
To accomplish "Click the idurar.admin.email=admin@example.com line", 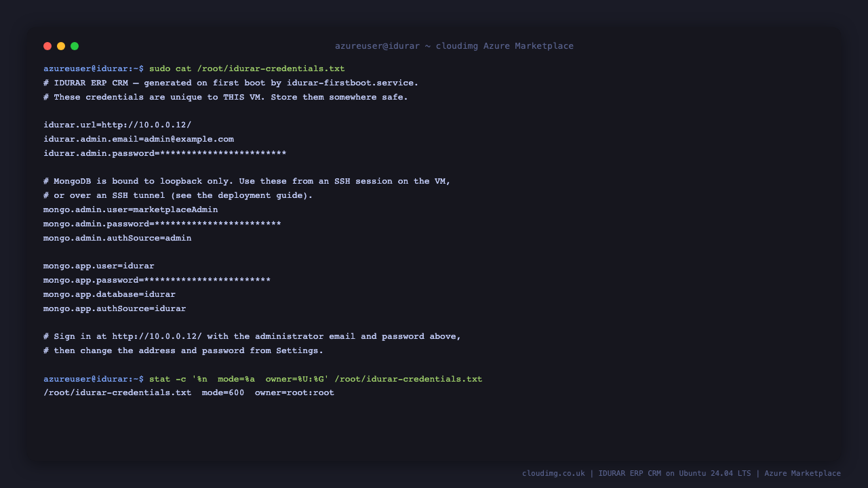I will [x=138, y=139].
